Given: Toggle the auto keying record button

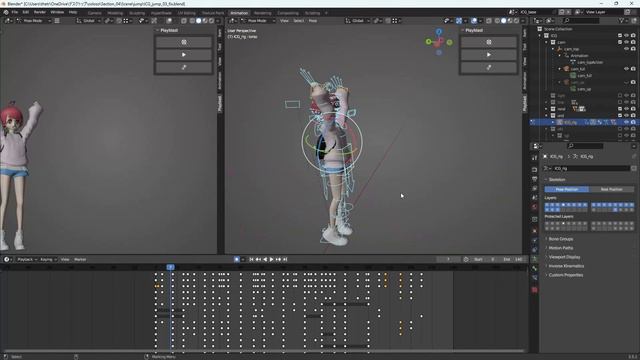Looking at the screenshot, I should (x=237, y=260).
